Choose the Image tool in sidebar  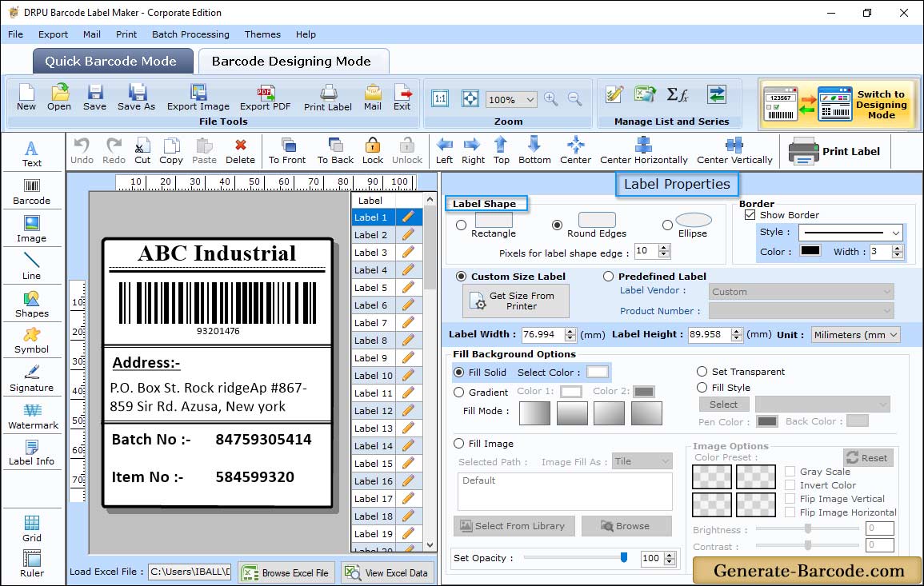click(x=31, y=229)
